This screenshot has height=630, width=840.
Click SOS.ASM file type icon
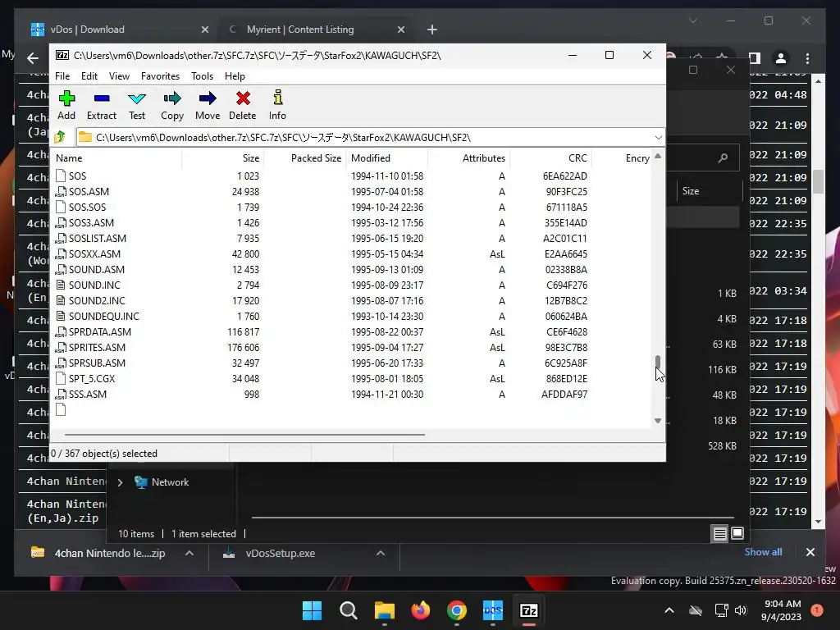pyautogui.click(x=61, y=191)
